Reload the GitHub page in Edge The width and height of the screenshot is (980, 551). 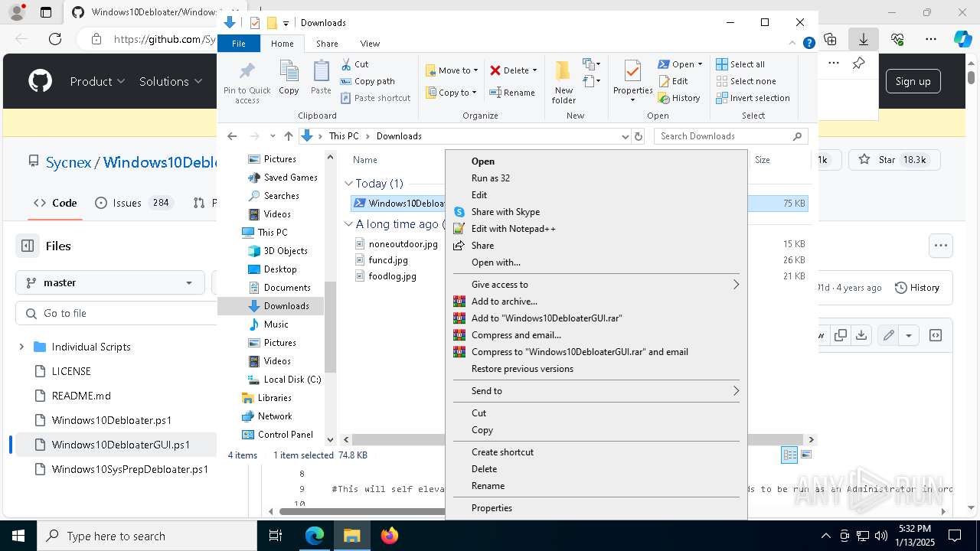[55, 39]
